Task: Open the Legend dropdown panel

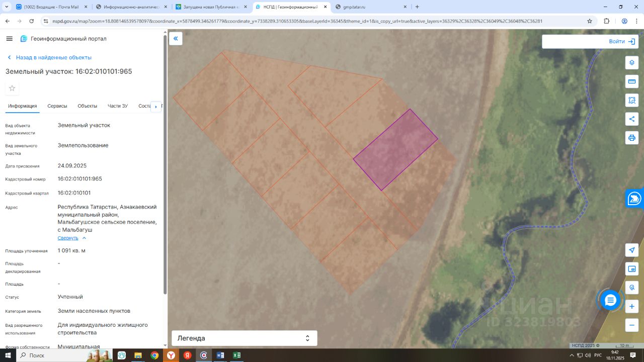Action: tap(245, 338)
